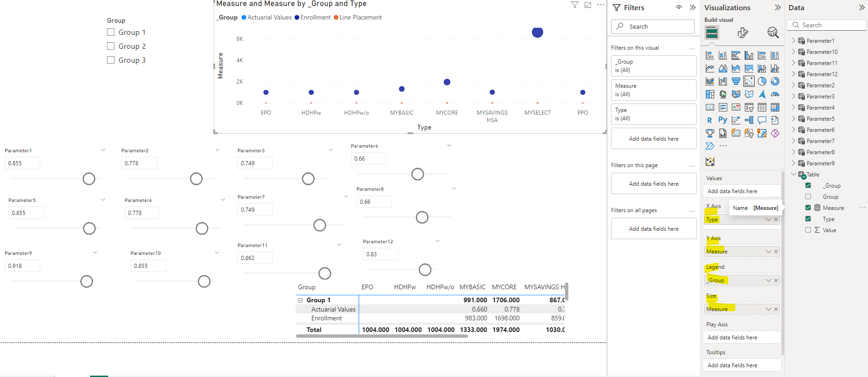The height and width of the screenshot is (377, 868).
Task: Open the Measure filter card
Action: 653,90
